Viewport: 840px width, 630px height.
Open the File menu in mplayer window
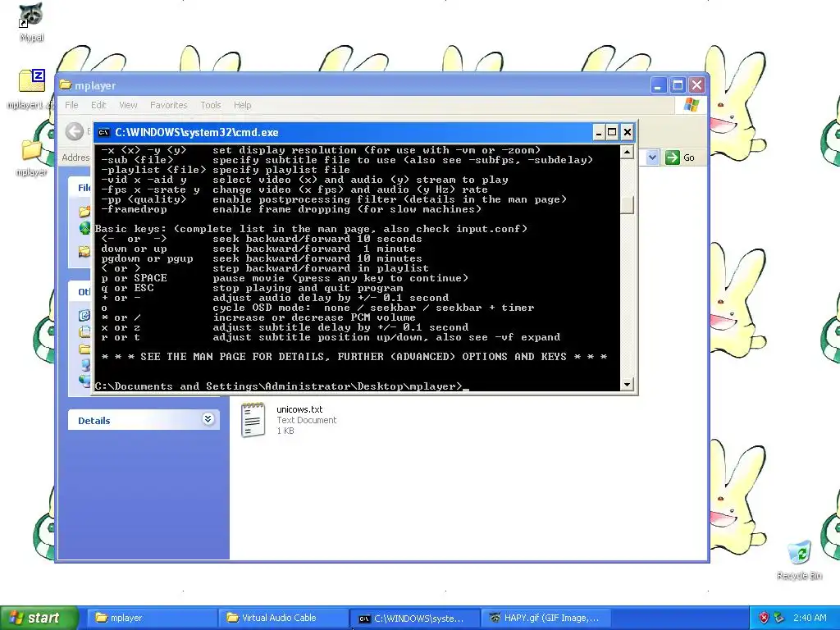[71, 105]
